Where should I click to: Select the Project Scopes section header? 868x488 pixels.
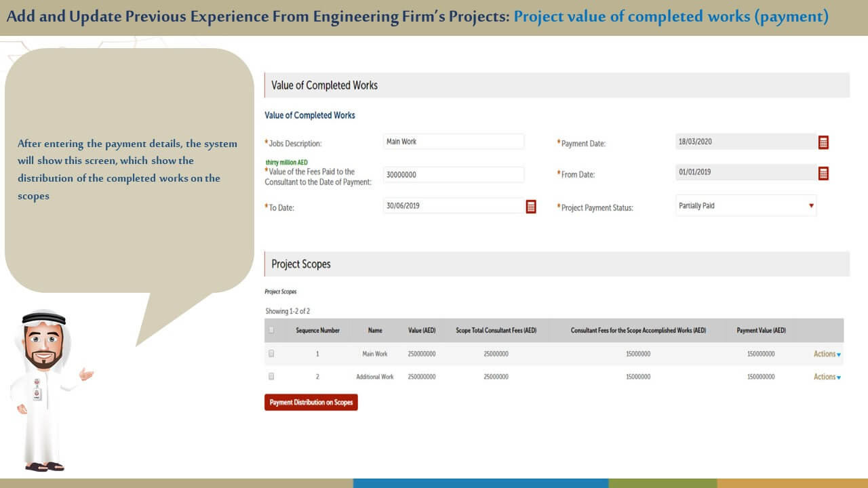click(x=301, y=264)
